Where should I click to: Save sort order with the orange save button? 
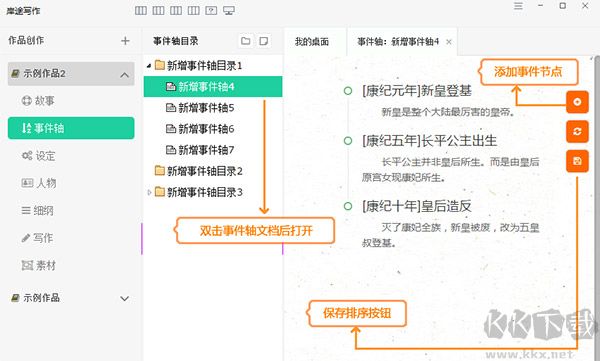click(x=577, y=161)
